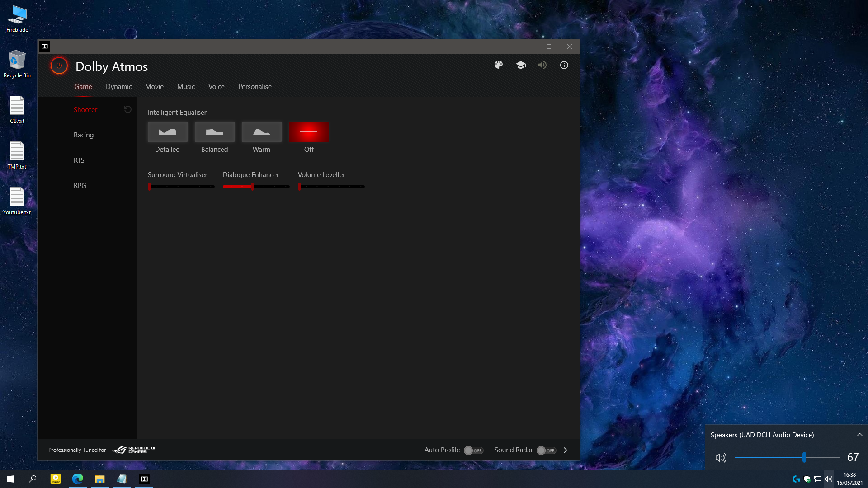Select the Warm equaliser preset
The width and height of the screenshot is (868, 488).
click(262, 132)
